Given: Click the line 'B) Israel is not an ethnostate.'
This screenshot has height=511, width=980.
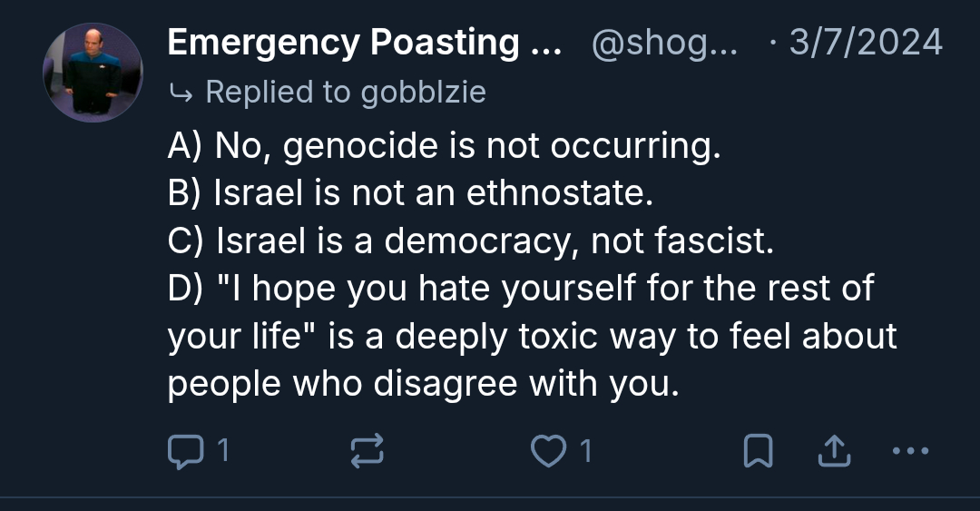Looking at the screenshot, I should pyautogui.click(x=410, y=193).
